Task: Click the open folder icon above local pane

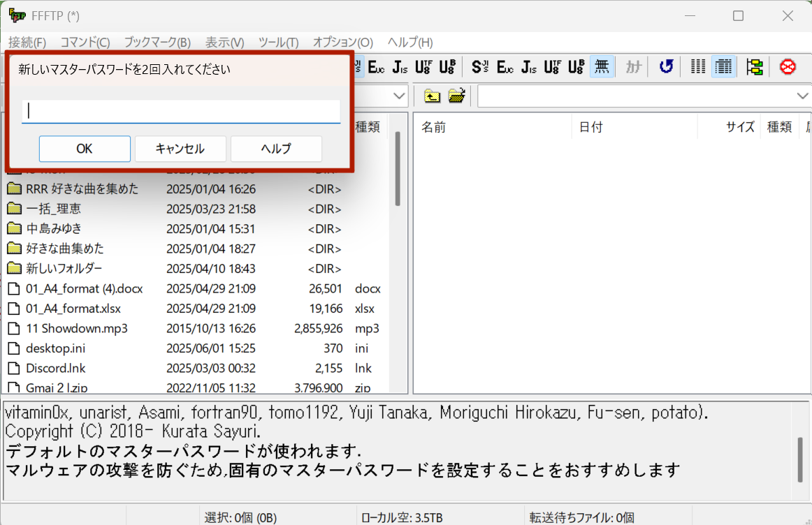Action: pyautogui.click(x=458, y=96)
